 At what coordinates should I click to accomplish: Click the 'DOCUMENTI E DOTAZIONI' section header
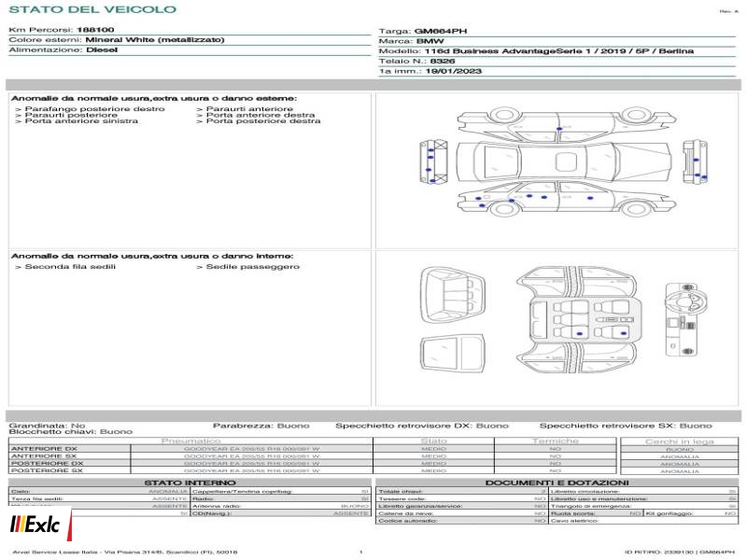557,483
